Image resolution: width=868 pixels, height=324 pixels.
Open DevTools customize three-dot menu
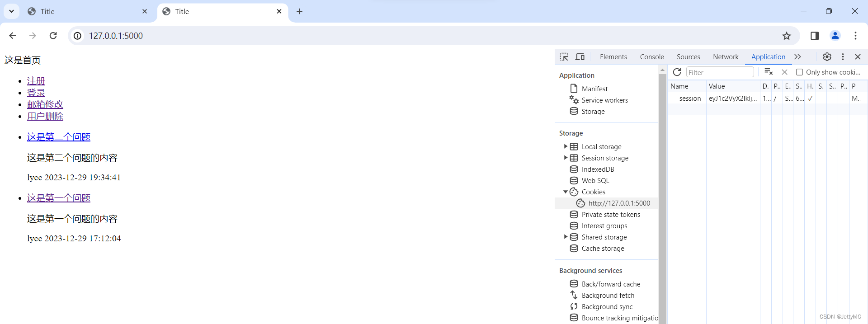pyautogui.click(x=843, y=57)
